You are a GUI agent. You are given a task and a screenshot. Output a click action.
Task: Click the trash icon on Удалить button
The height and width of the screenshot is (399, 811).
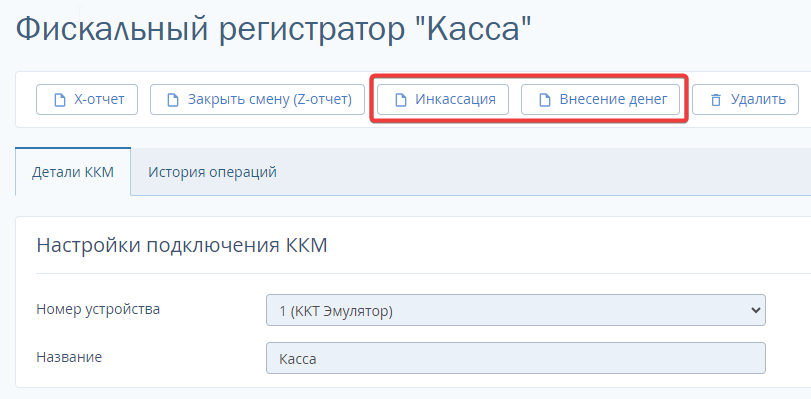[x=716, y=100]
